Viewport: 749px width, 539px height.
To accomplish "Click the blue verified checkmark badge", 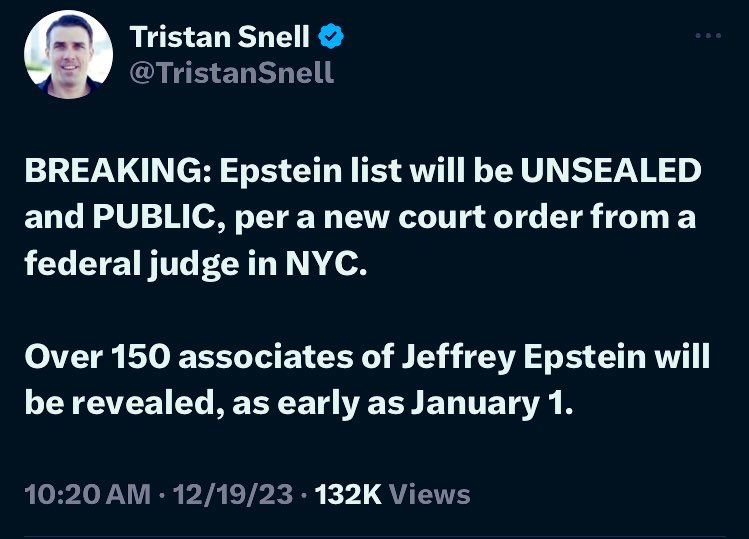I will 332,37.
